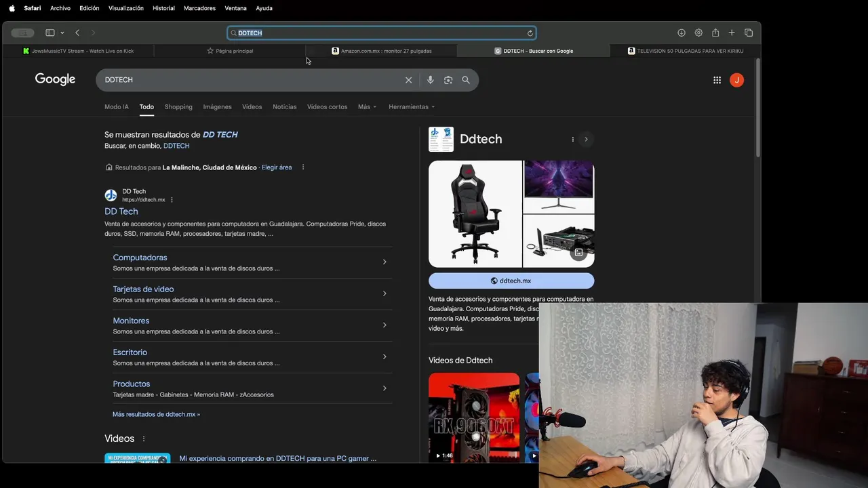Clear the Google search box
Viewport: 868px width, 488px height.
(408, 80)
